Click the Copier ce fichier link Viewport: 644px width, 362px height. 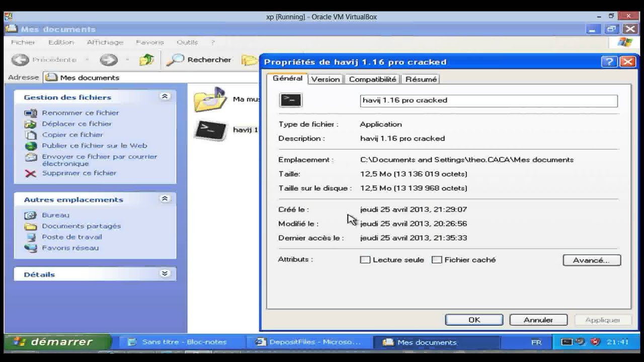point(72,135)
